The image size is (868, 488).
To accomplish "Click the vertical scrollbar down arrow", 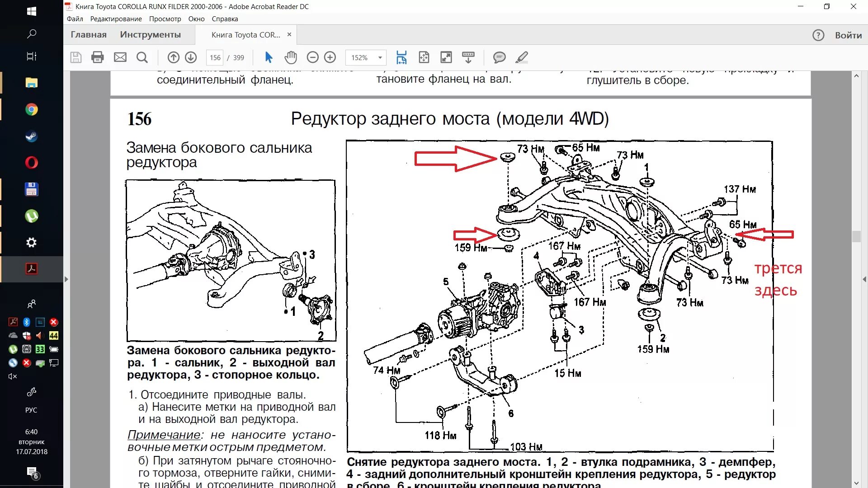I will tap(856, 483).
